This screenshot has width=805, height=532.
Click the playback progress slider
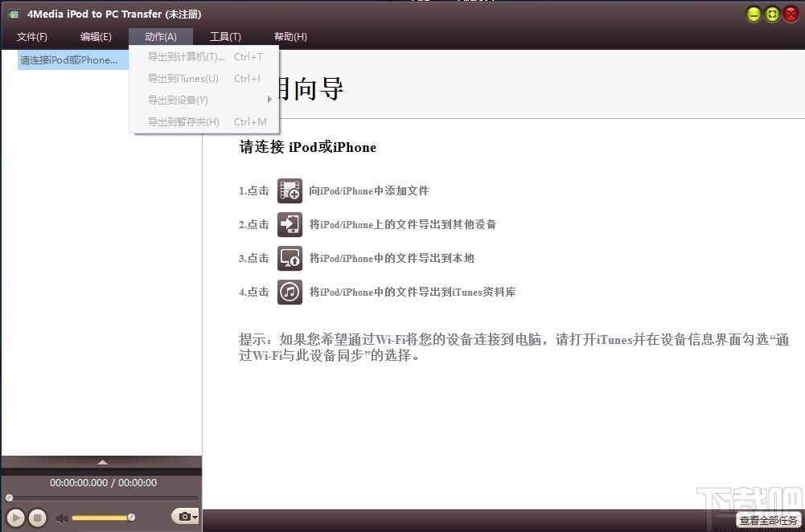(101, 497)
